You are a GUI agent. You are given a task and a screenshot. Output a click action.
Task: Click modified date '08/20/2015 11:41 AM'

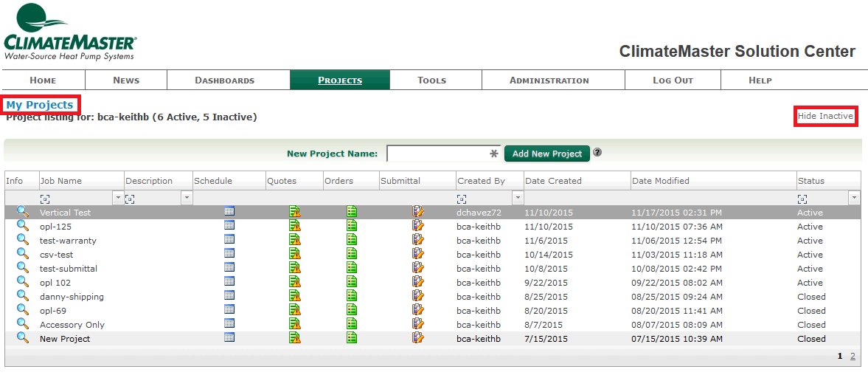[677, 311]
